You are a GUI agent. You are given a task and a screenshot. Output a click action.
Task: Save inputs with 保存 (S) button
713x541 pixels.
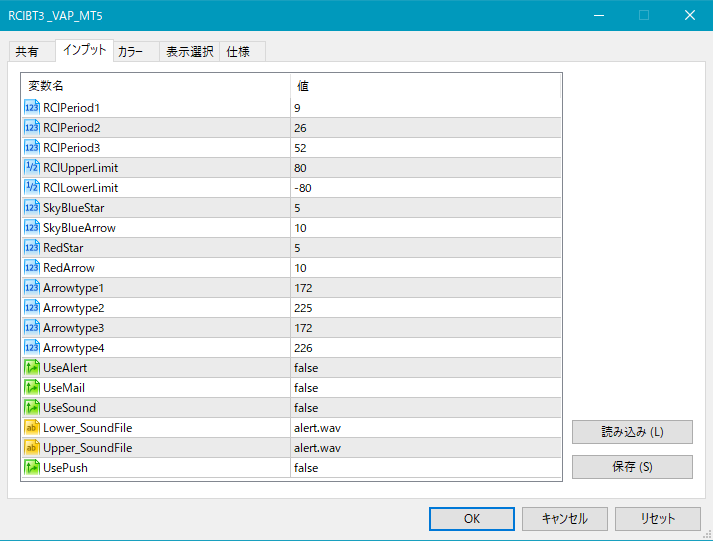click(632, 467)
